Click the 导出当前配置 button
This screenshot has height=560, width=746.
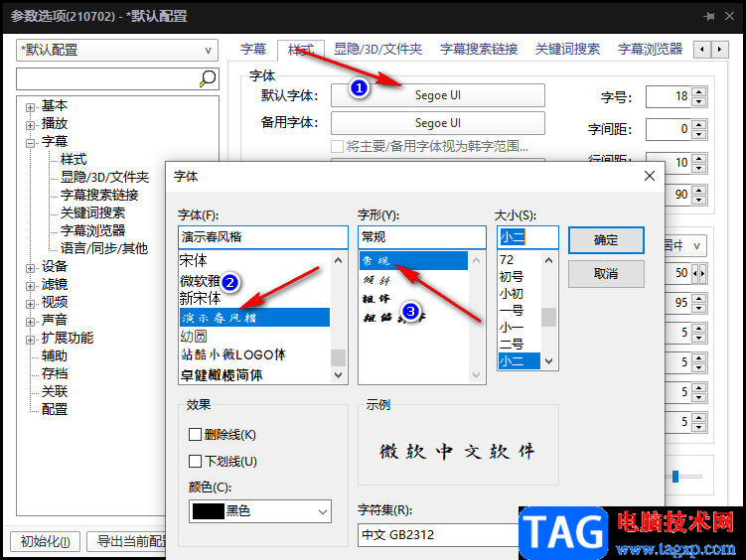coord(127,541)
